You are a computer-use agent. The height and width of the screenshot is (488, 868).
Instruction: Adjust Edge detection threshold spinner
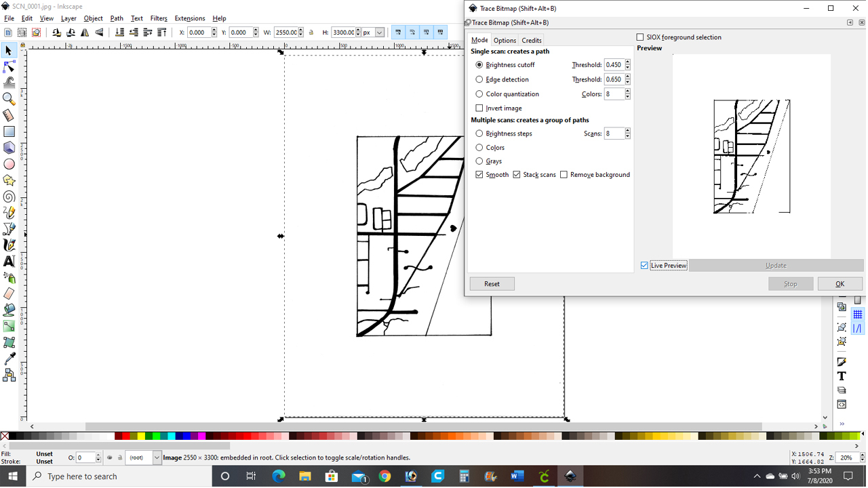coord(628,79)
